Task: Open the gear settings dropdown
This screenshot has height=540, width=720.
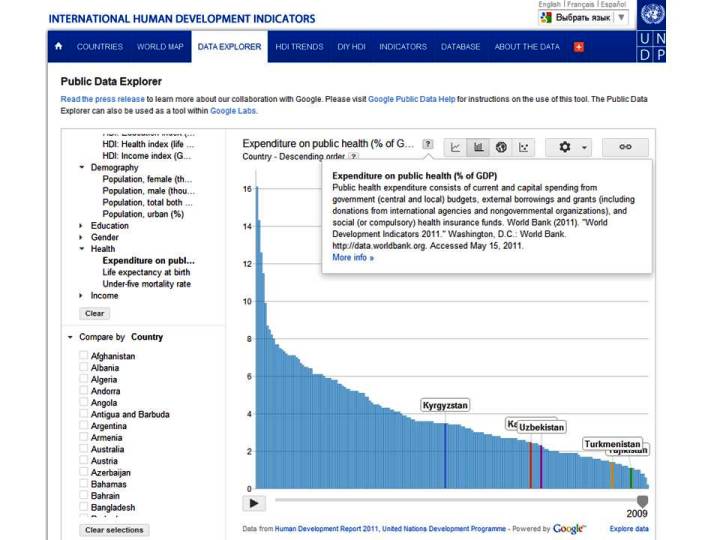Action: pos(572,147)
